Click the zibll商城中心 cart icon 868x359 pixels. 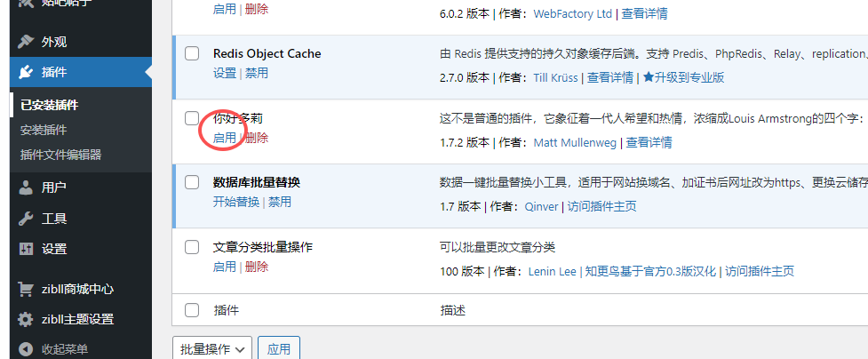[26, 289]
